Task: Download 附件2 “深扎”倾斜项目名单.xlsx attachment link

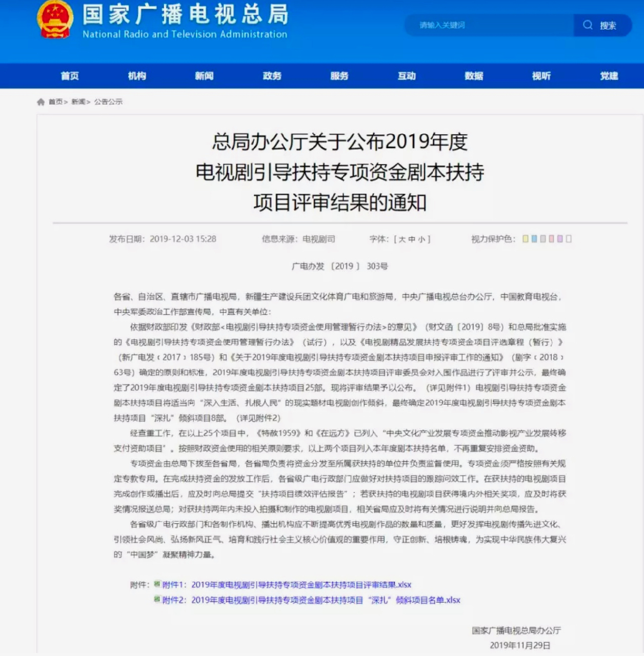Action: [311, 600]
